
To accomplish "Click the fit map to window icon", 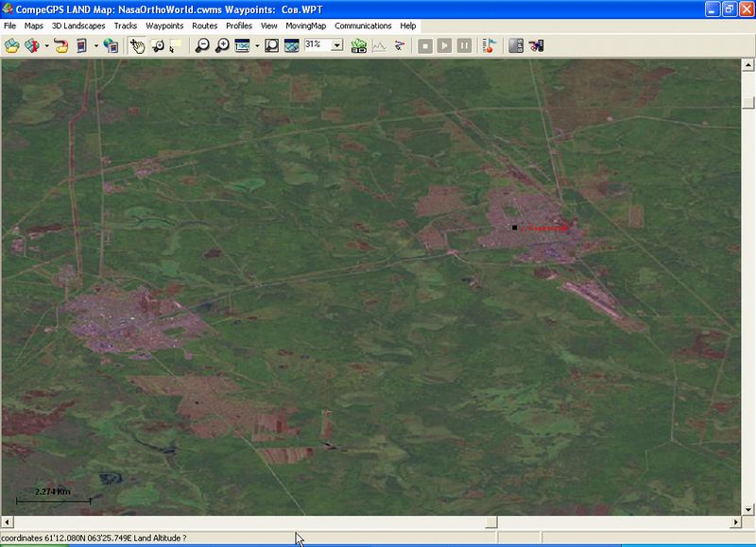I will 272,45.
